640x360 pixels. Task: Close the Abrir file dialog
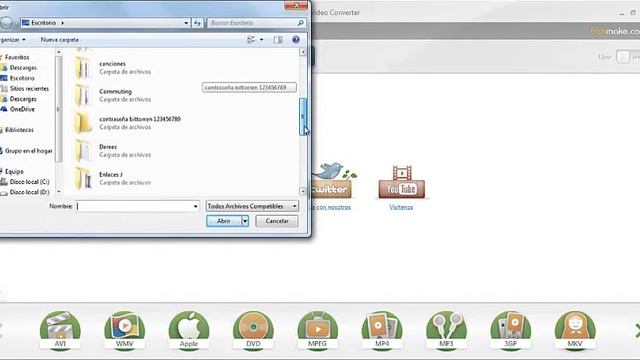(x=296, y=5)
